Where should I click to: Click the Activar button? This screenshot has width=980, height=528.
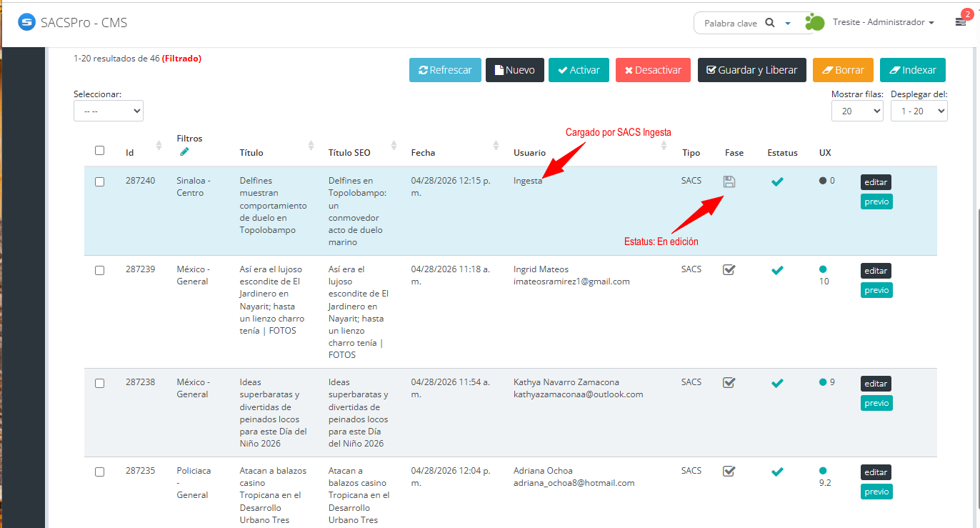(579, 70)
